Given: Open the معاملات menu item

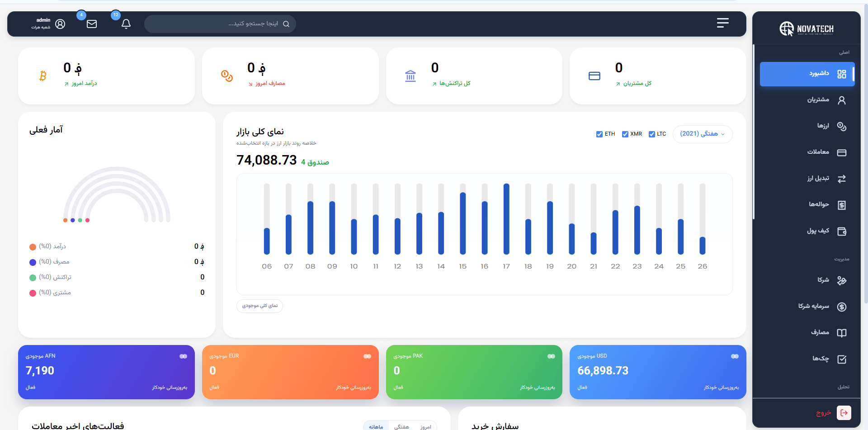Looking at the screenshot, I should point(807,153).
